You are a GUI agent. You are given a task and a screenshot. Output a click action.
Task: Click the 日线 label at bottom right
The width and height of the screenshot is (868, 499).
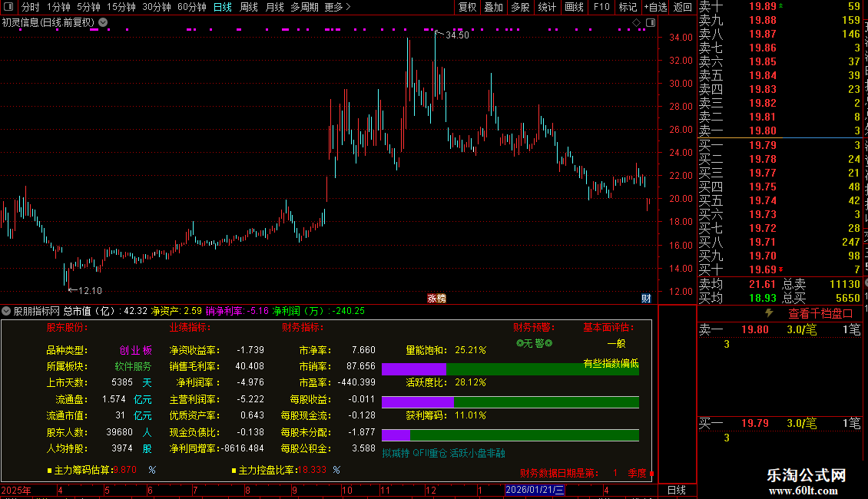click(x=677, y=490)
